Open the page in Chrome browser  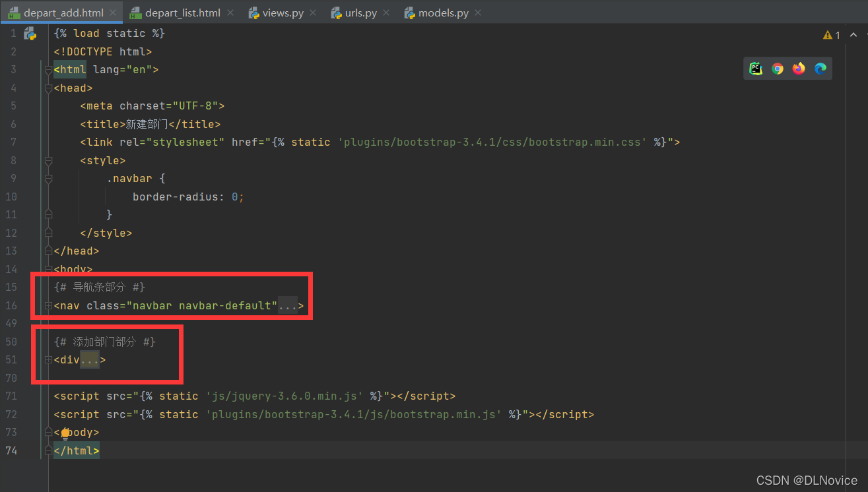(x=778, y=69)
